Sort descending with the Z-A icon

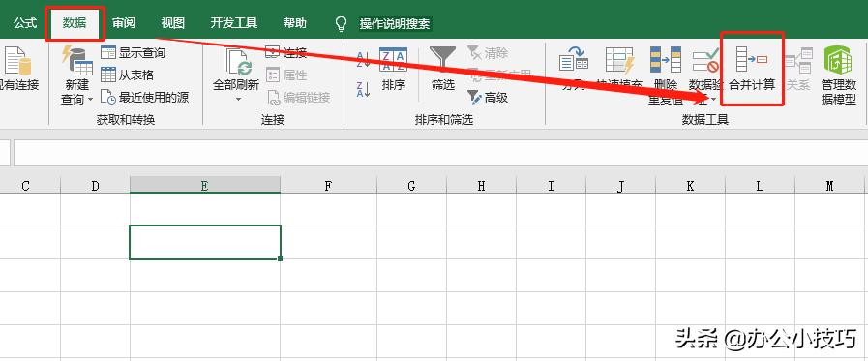coord(363,89)
